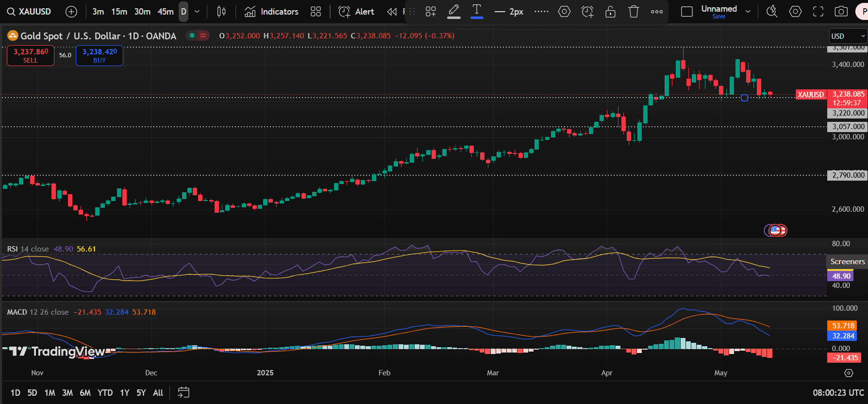Screen dimensions: 868x404
Task: Click the Unnamed layout name
Action: (719, 9)
